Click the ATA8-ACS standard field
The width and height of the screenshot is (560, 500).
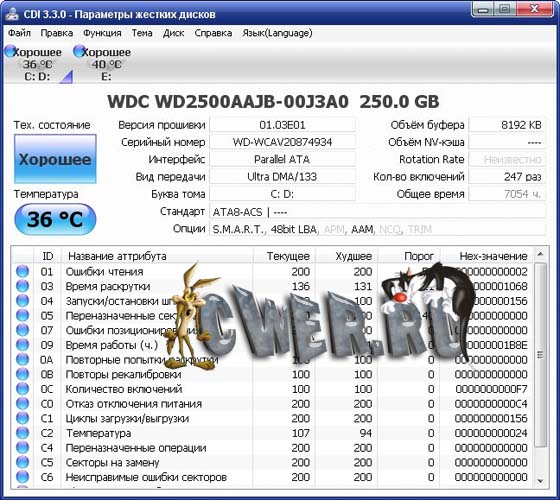(x=377, y=212)
